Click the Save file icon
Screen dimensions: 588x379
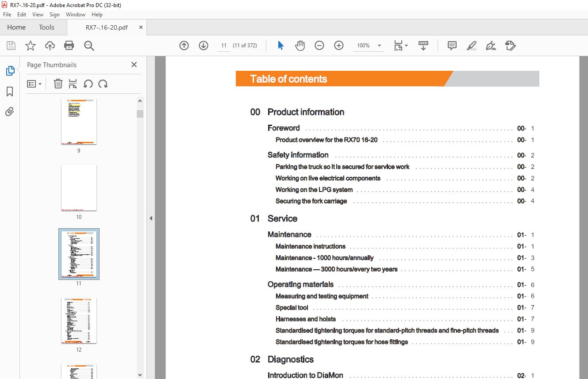(x=11, y=46)
